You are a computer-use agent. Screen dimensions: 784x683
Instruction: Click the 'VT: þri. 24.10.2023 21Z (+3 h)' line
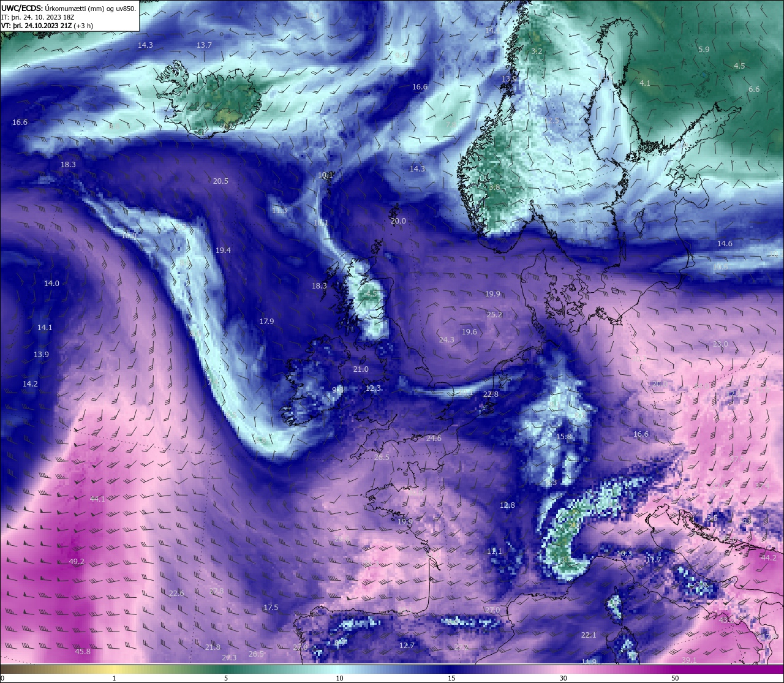click(x=47, y=26)
